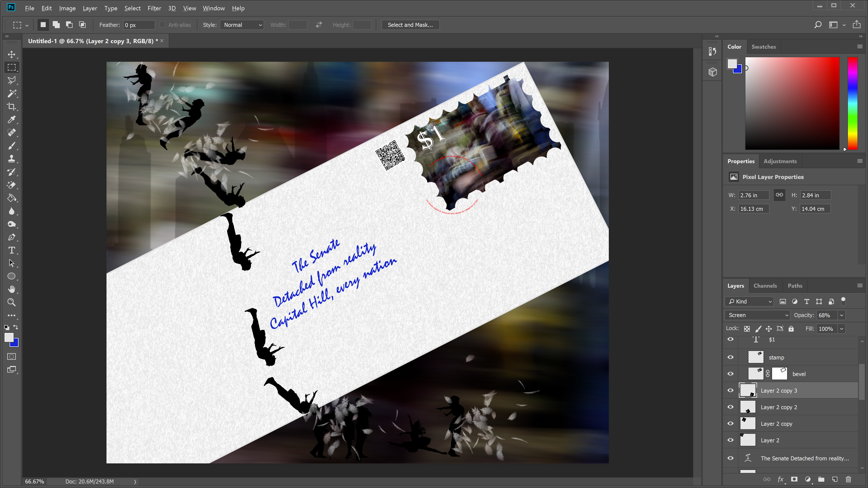Select the Clone Stamp tool
This screenshot has height=488, width=868.
coord(12,159)
